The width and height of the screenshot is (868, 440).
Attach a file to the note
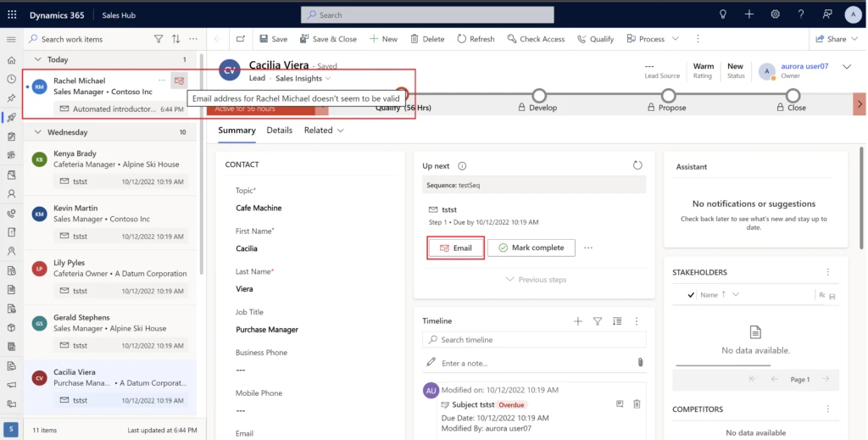click(640, 363)
